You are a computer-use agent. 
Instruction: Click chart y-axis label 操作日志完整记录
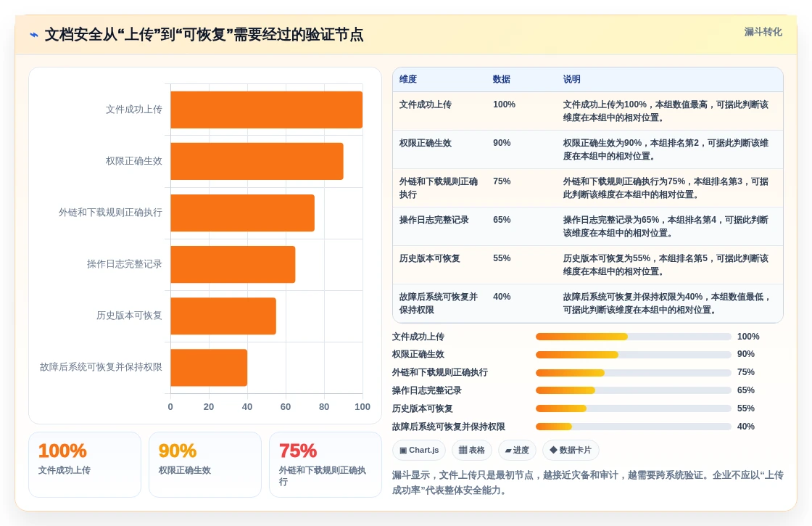pos(124,264)
